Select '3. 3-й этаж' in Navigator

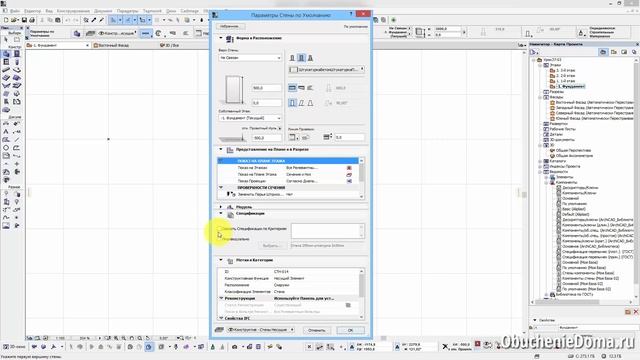tap(565, 70)
